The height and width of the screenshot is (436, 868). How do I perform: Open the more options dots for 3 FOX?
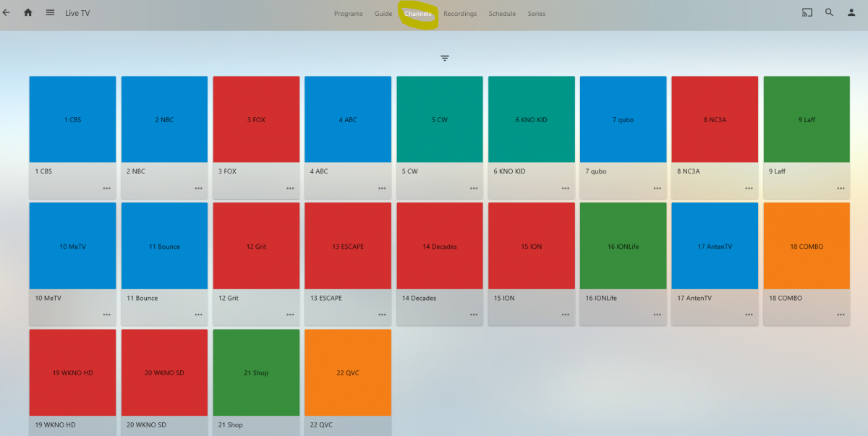290,188
